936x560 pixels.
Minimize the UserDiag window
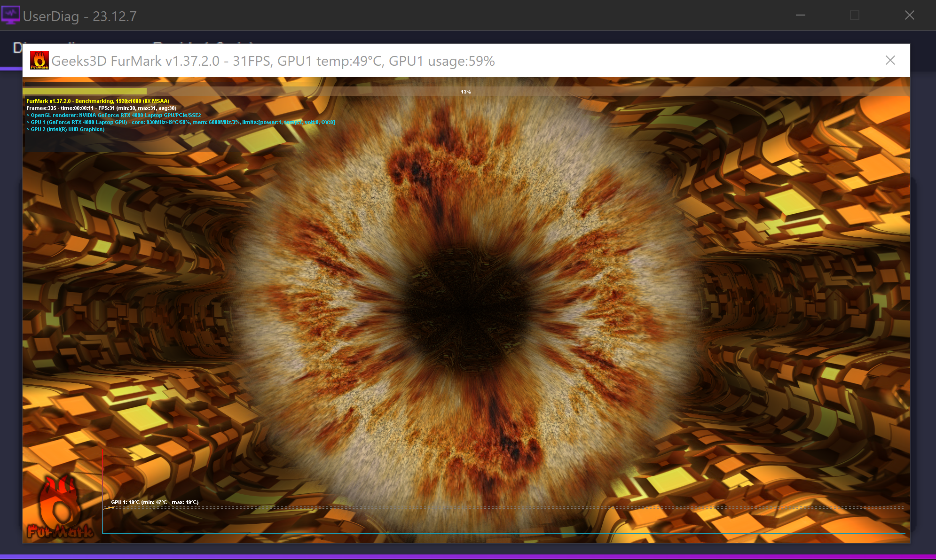point(801,16)
